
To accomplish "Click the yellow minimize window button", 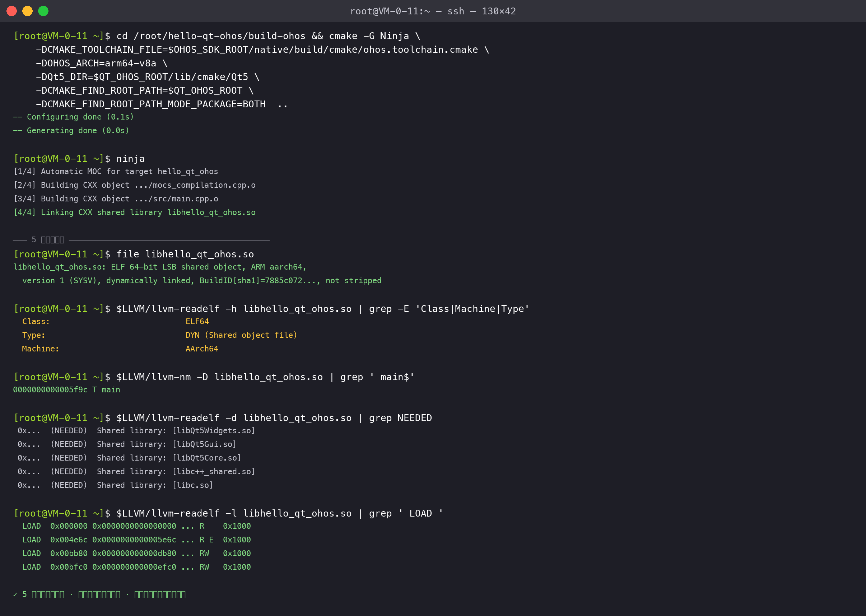I will [27, 11].
